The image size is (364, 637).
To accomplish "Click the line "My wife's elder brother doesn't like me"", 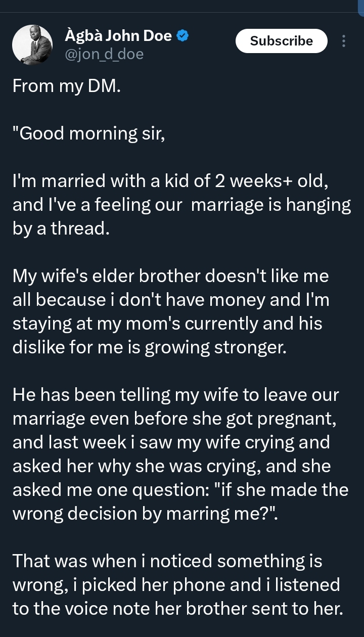I will tap(171, 276).
